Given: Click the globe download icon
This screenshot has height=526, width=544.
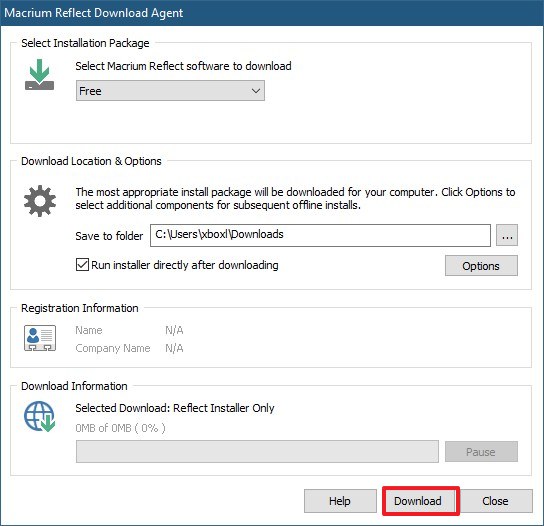Looking at the screenshot, I should (x=40, y=417).
